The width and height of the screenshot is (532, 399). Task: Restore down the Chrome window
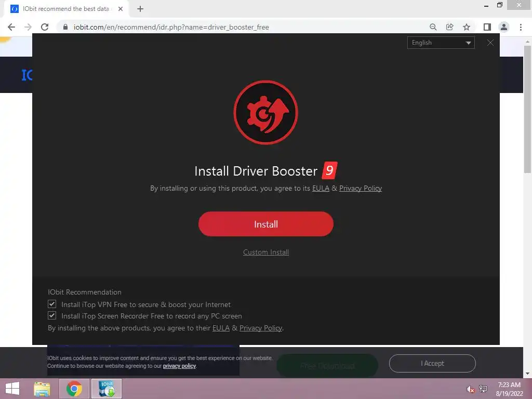coord(499,5)
